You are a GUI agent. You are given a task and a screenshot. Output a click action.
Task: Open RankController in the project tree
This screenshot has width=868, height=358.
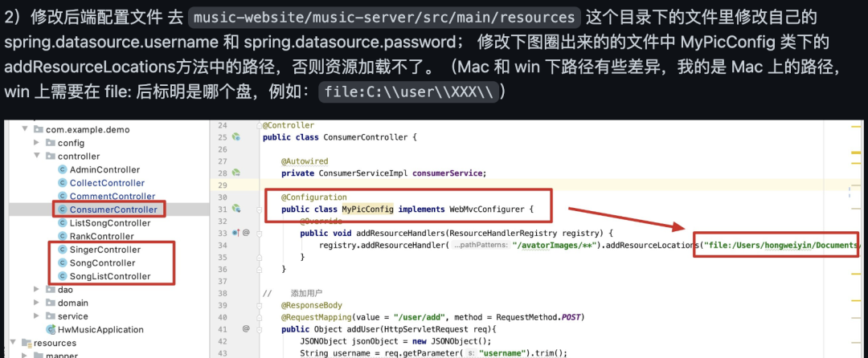102,237
